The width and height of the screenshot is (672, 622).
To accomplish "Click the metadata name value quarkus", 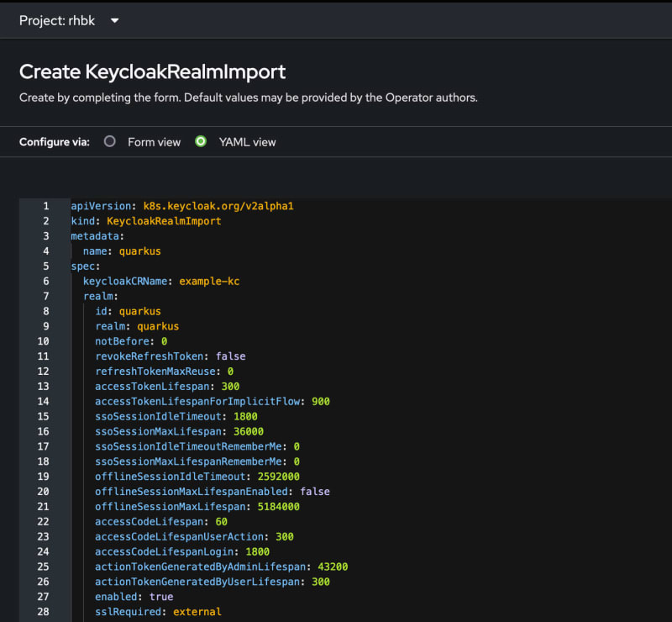I will point(139,251).
